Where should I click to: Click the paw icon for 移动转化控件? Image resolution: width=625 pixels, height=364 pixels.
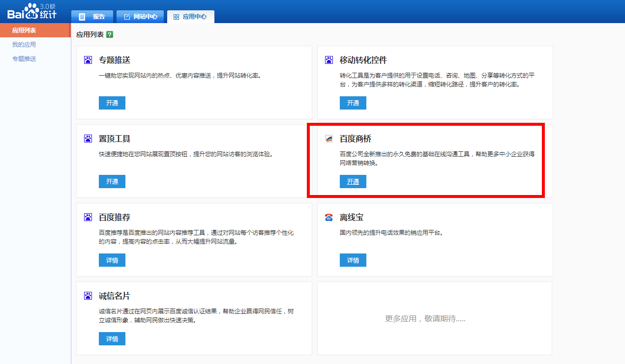(x=329, y=60)
